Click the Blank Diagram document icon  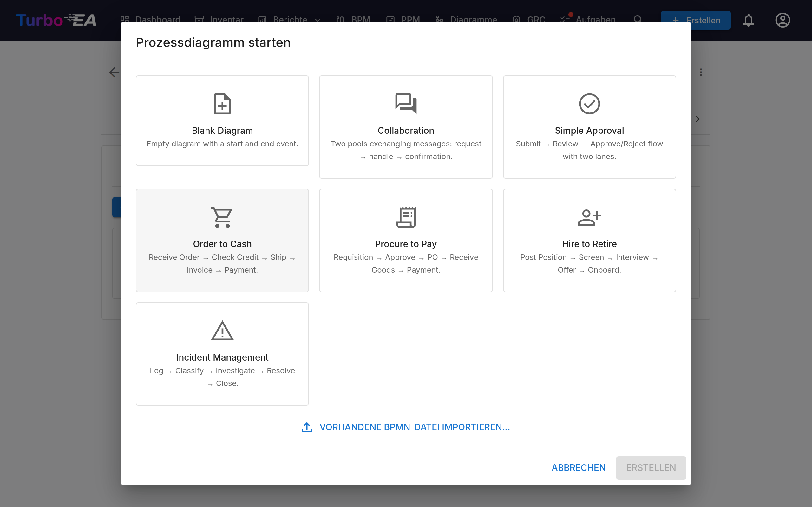tap(222, 104)
